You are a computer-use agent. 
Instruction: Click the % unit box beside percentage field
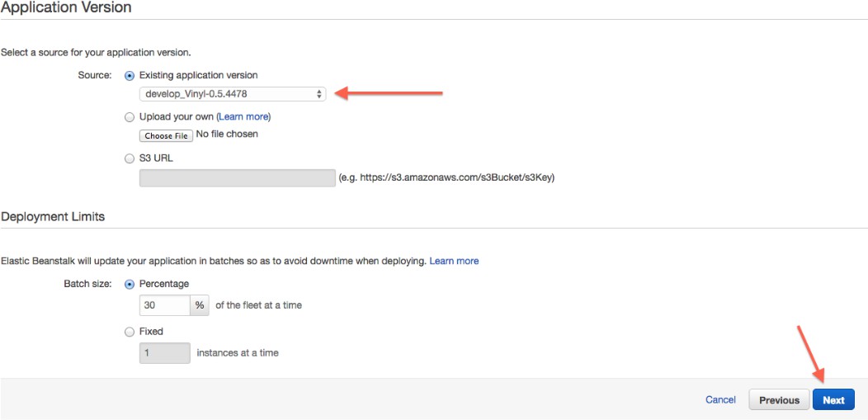(200, 305)
